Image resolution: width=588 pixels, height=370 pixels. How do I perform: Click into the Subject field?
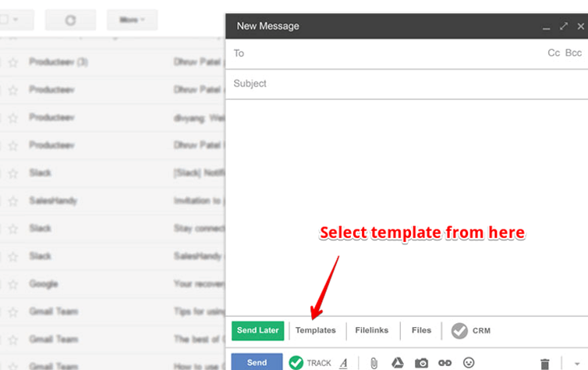click(407, 84)
